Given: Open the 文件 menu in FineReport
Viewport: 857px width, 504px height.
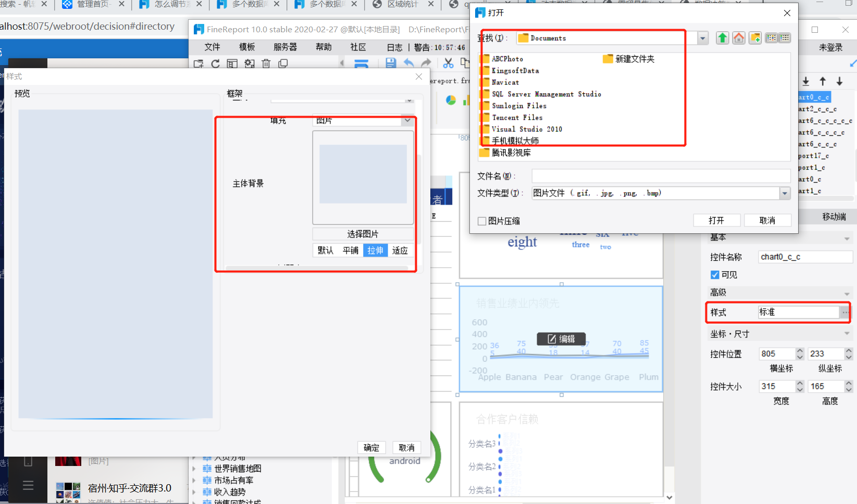Looking at the screenshot, I should coord(212,47).
